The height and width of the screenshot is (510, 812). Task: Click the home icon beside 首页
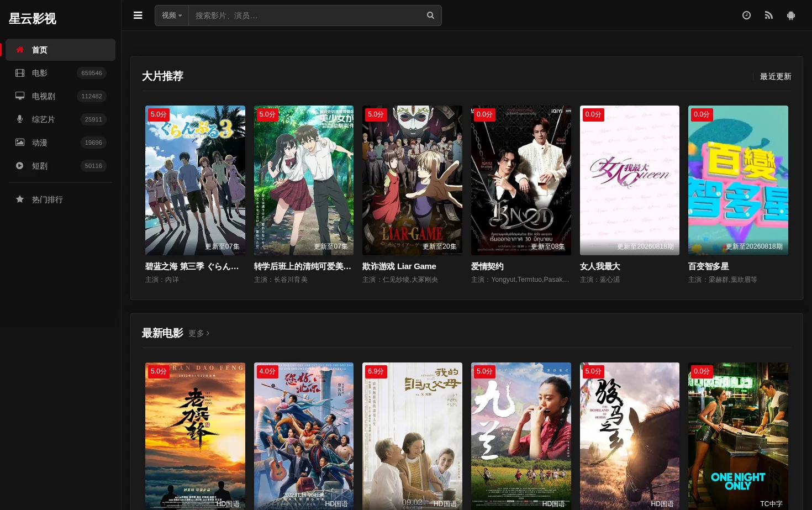tap(20, 50)
